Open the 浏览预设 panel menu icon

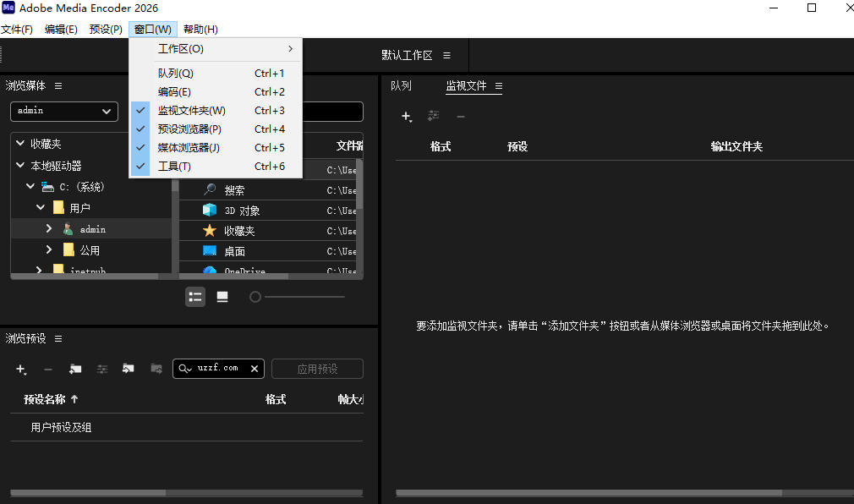58,339
